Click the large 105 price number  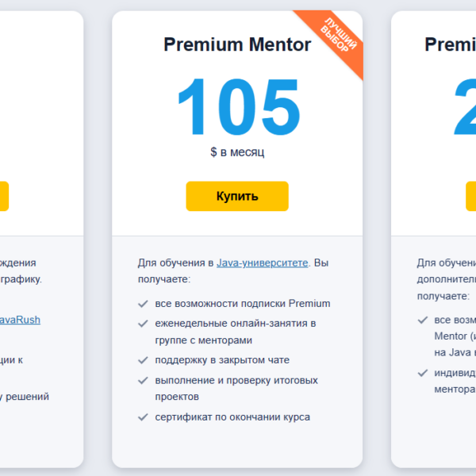[x=237, y=107]
